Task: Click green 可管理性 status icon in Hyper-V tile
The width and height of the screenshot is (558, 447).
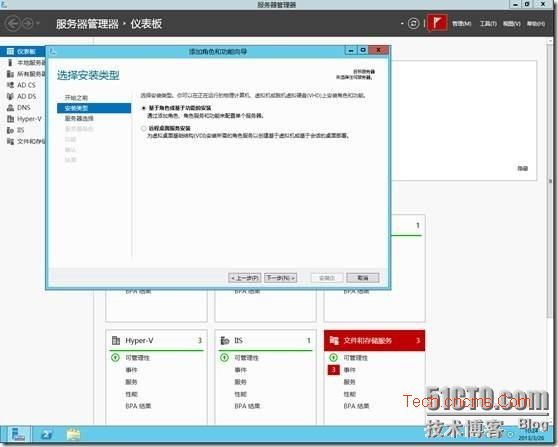Action: point(115,357)
